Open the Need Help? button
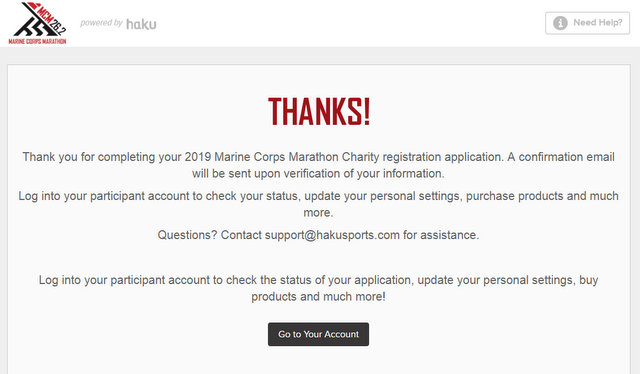Image resolution: width=640 pixels, height=374 pixels. pos(587,23)
